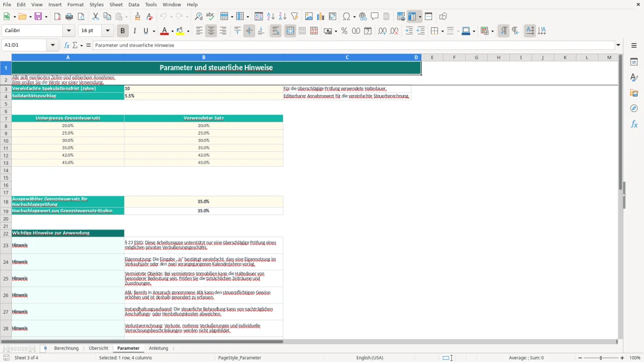
Task: Toggle Align Left
Action: coord(199,31)
